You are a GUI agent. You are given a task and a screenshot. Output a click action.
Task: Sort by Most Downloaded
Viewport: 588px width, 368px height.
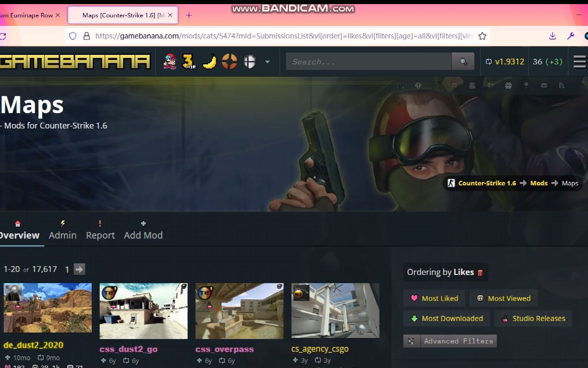point(447,318)
